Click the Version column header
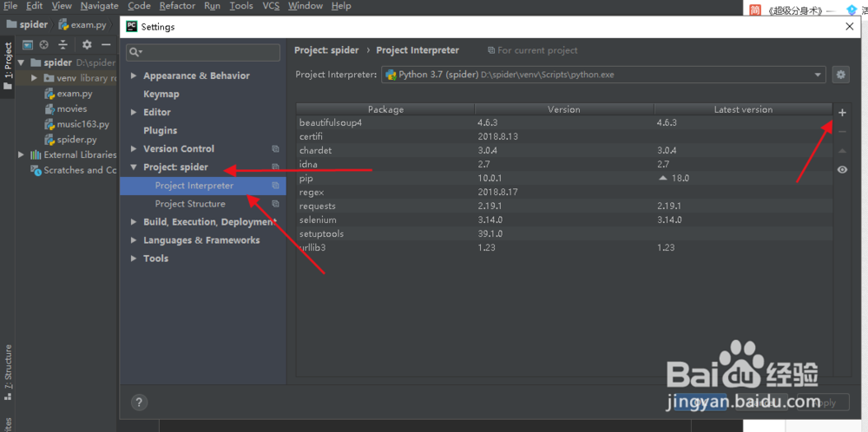868x432 pixels. tap(564, 109)
